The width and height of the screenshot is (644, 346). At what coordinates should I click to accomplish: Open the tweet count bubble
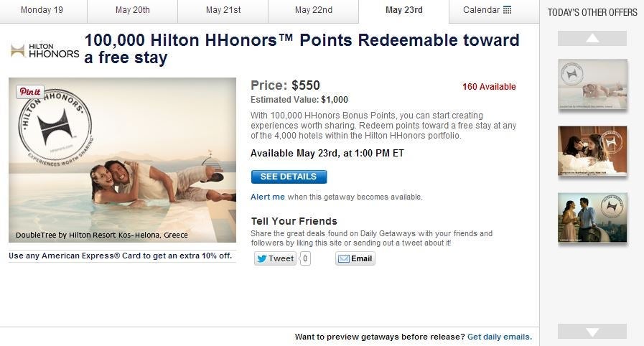coord(305,258)
